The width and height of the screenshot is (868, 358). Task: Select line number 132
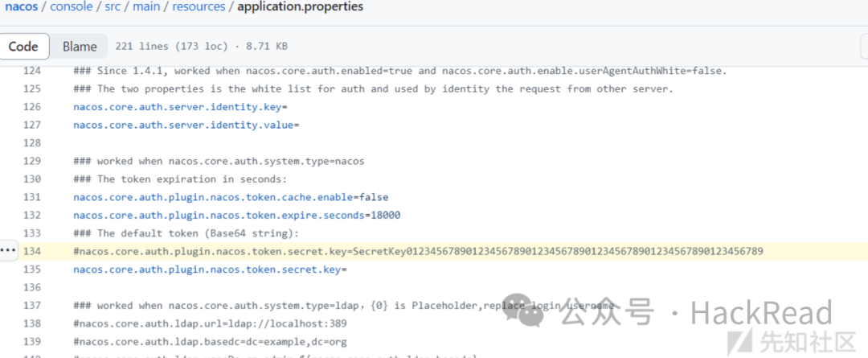[31, 215]
